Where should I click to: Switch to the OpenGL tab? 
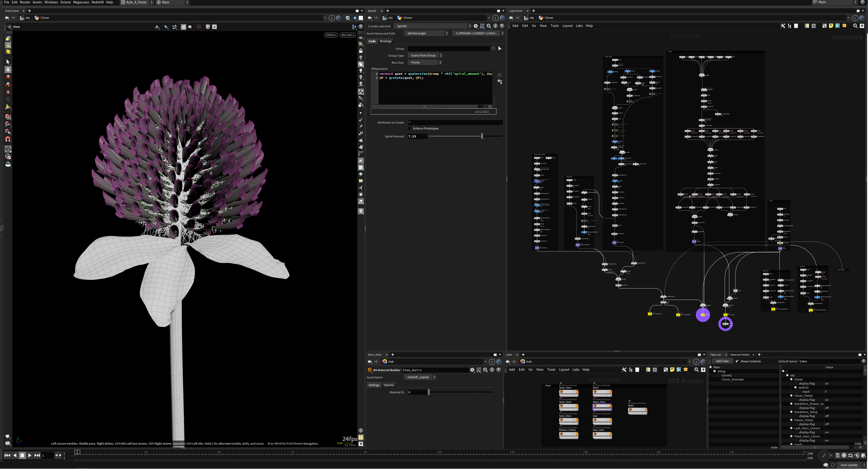pyautogui.click(x=389, y=385)
